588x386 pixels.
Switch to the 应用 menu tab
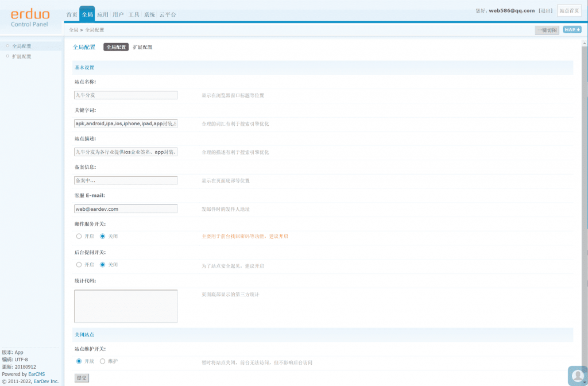coord(103,15)
